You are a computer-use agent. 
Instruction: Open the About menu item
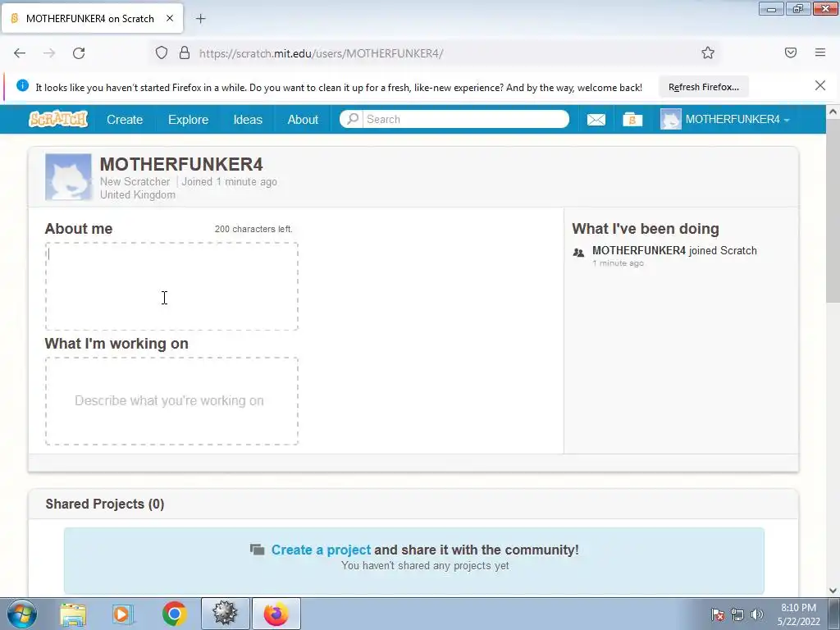pyautogui.click(x=303, y=120)
